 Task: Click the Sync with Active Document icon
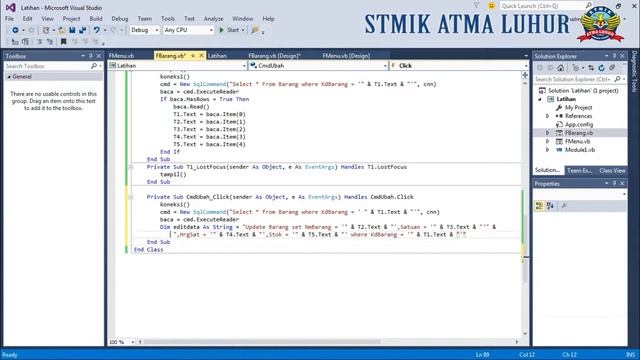591,68
